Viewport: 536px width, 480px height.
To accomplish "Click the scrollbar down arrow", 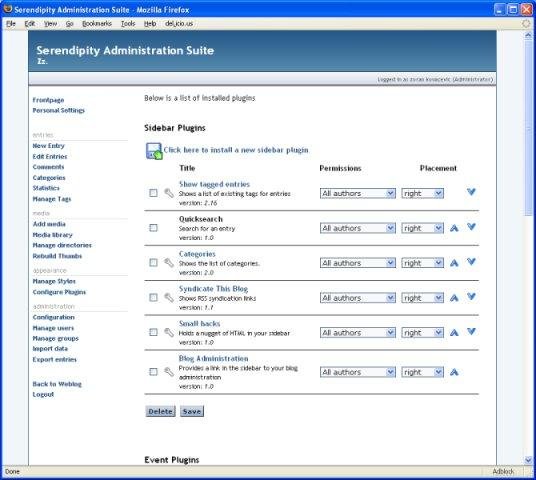I will tap(528, 460).
